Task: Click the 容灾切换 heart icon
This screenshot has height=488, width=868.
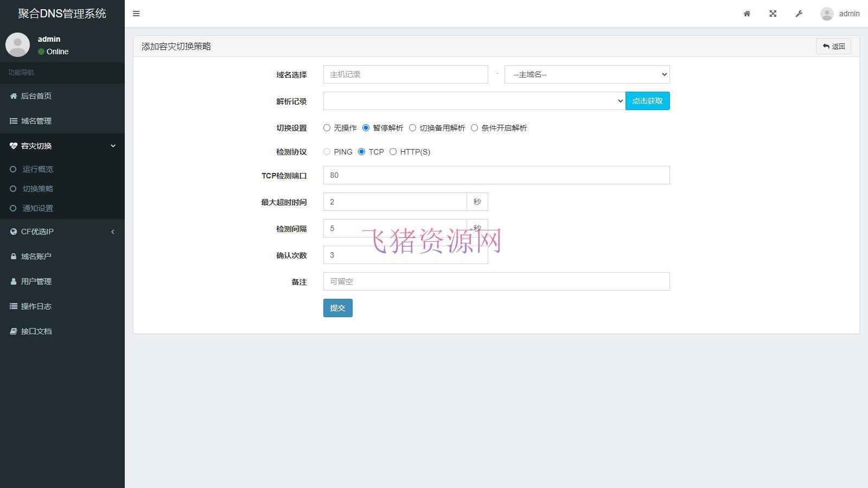Action: point(14,145)
